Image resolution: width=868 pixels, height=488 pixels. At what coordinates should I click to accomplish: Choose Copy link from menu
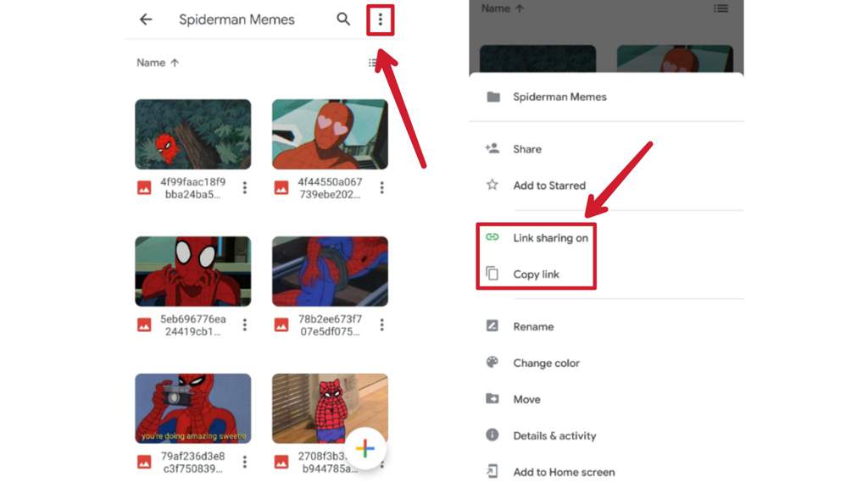(536, 274)
